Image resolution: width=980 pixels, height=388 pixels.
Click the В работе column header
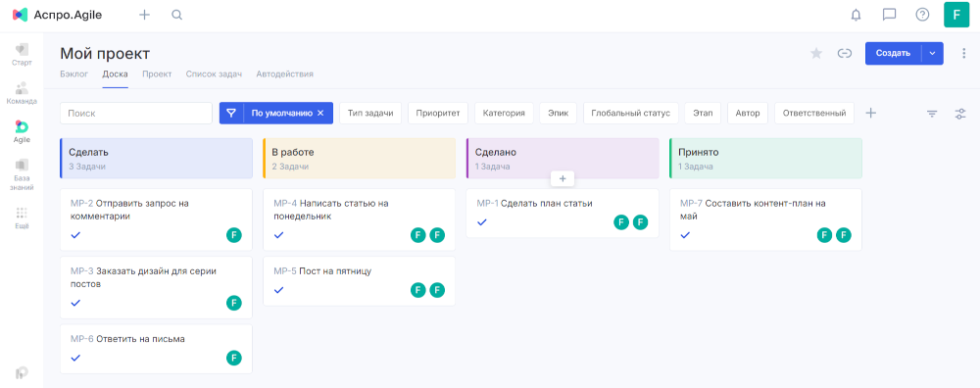(360, 159)
